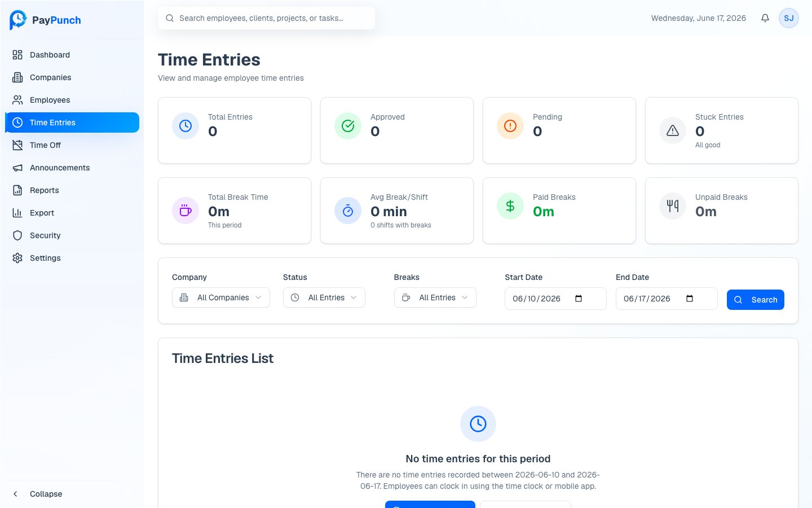Screen dimensions: 812x508
Task: Open the Start Date calendar picker
Action: pyautogui.click(x=579, y=299)
